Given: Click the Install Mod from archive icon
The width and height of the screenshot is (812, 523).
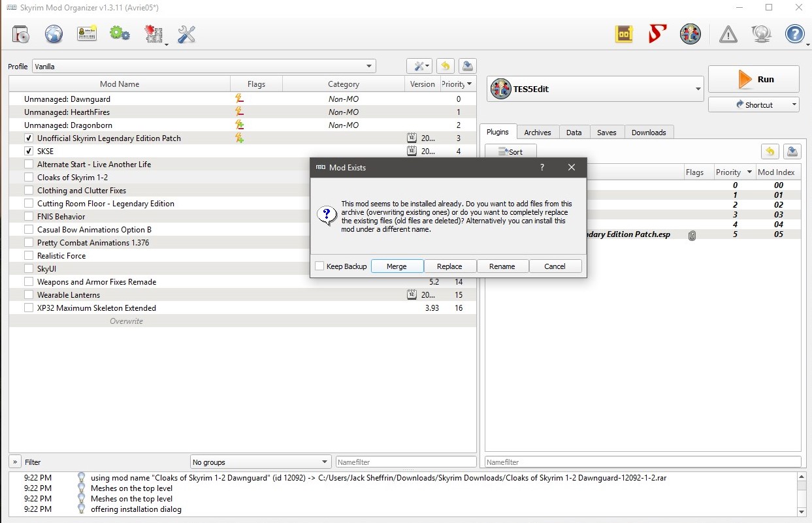Looking at the screenshot, I should (x=21, y=34).
